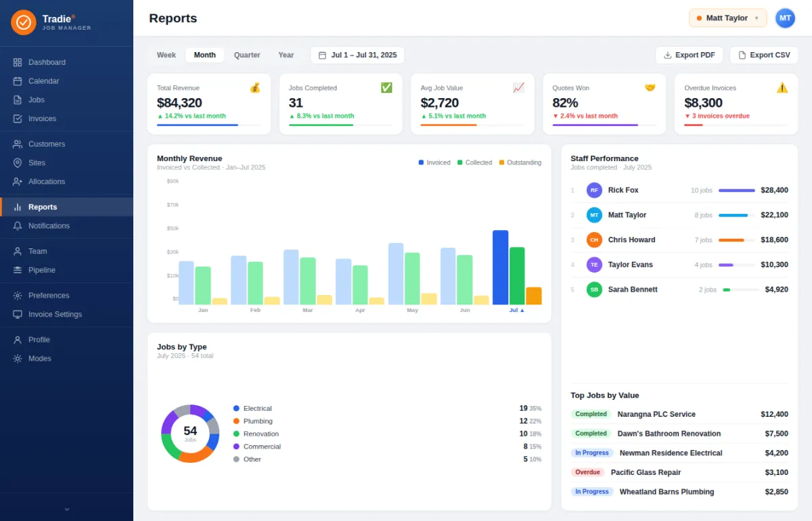Open the Dashboard sidebar icon
The height and width of the screenshot is (521, 812).
[x=18, y=62]
